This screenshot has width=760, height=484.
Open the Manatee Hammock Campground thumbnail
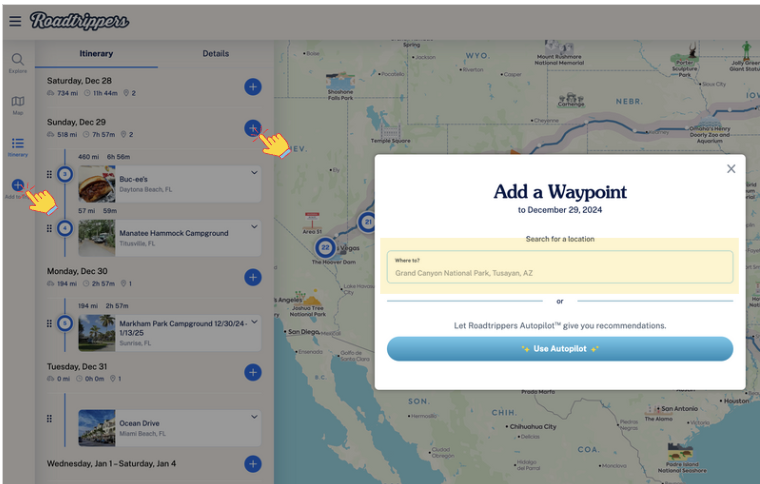pos(97,238)
